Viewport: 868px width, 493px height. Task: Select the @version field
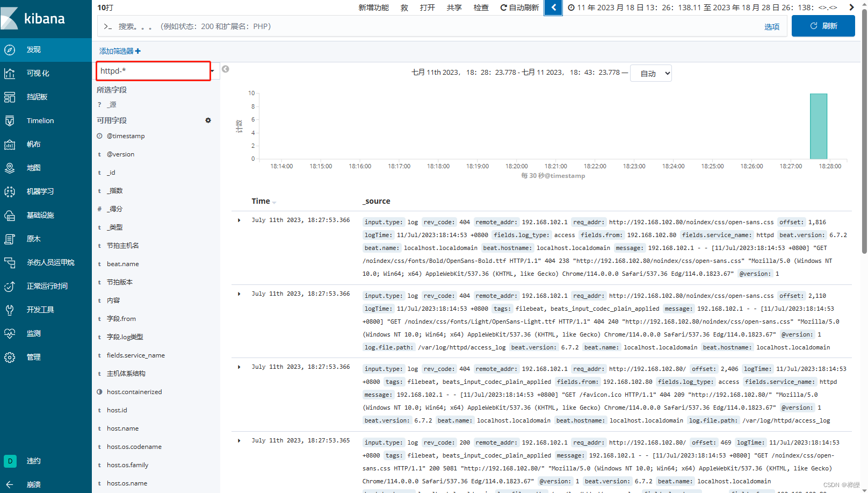(x=120, y=154)
